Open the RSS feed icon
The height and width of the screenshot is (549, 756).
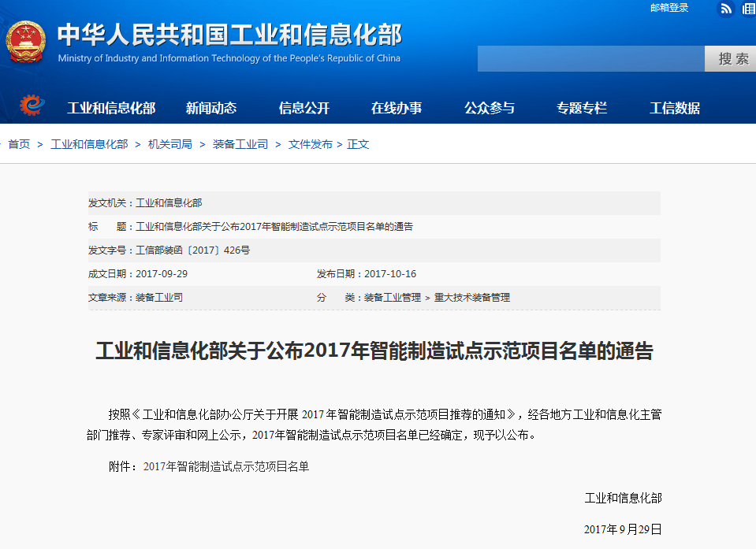point(725,9)
